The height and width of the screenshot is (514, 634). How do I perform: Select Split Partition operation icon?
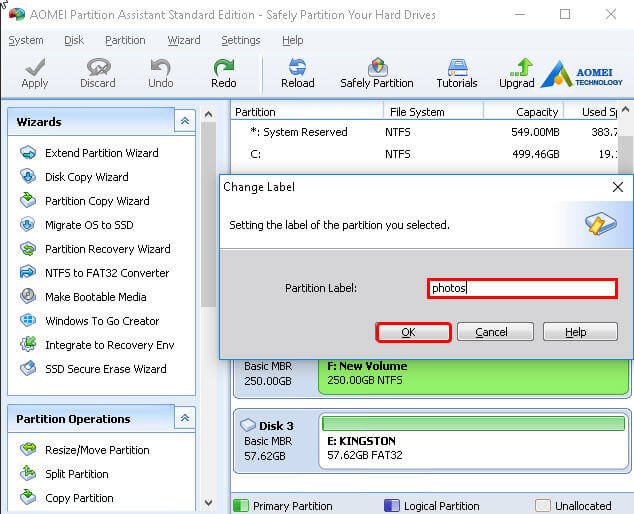(28, 474)
